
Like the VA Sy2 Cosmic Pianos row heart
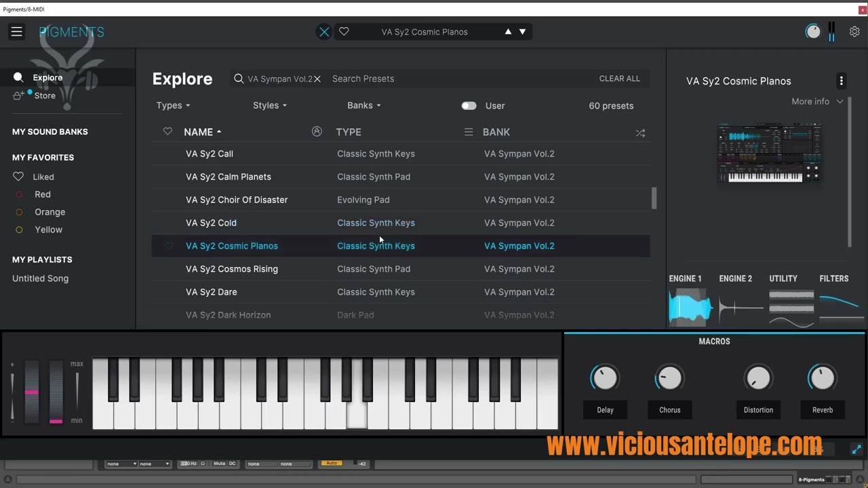(x=169, y=246)
